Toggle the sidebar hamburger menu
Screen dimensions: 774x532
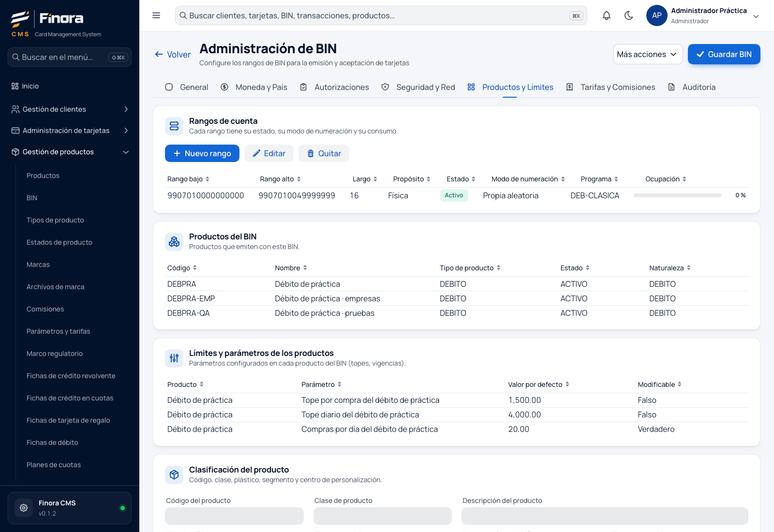[156, 15]
